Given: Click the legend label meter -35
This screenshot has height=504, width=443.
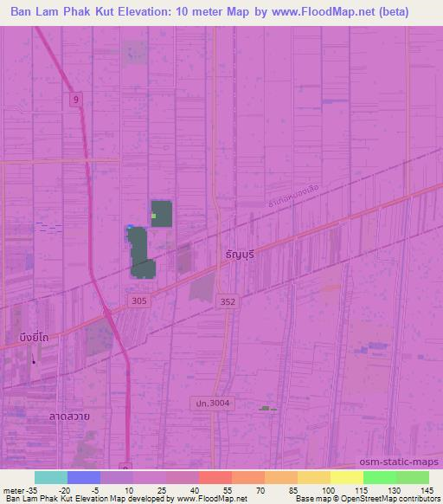Looking at the screenshot, I should [20, 491].
